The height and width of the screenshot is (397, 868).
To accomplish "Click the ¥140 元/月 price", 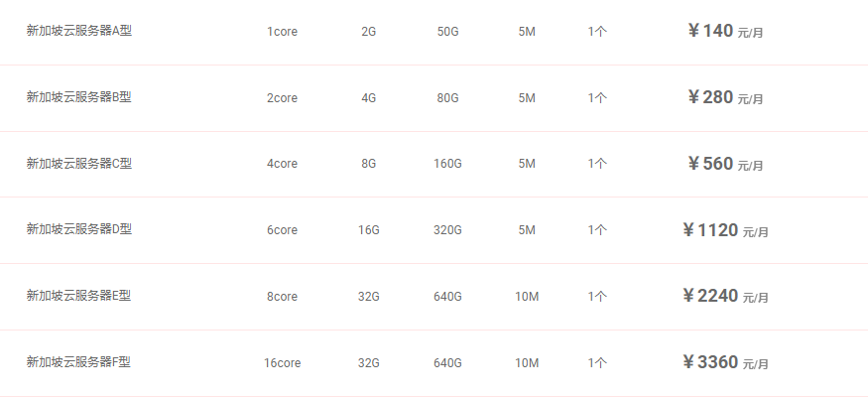I will (725, 31).
